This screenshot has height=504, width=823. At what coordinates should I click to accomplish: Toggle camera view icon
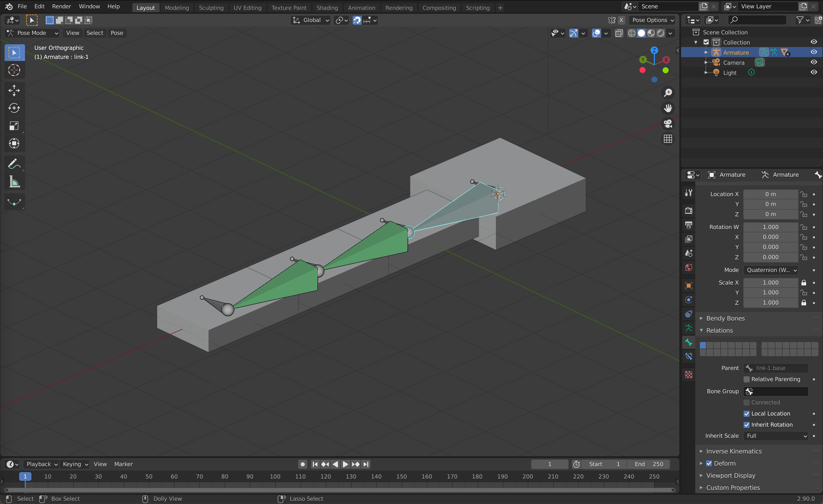668,124
